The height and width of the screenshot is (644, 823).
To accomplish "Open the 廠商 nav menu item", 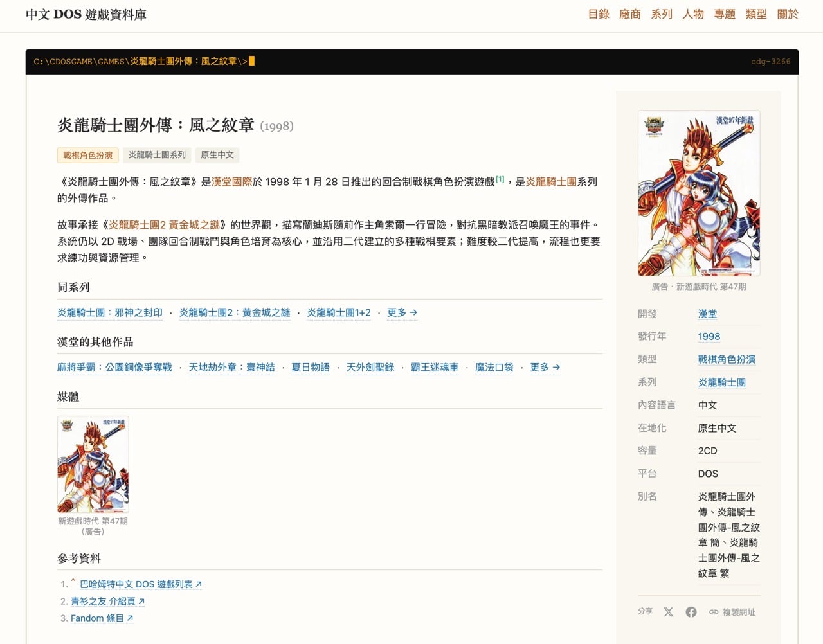I will 630,14.
